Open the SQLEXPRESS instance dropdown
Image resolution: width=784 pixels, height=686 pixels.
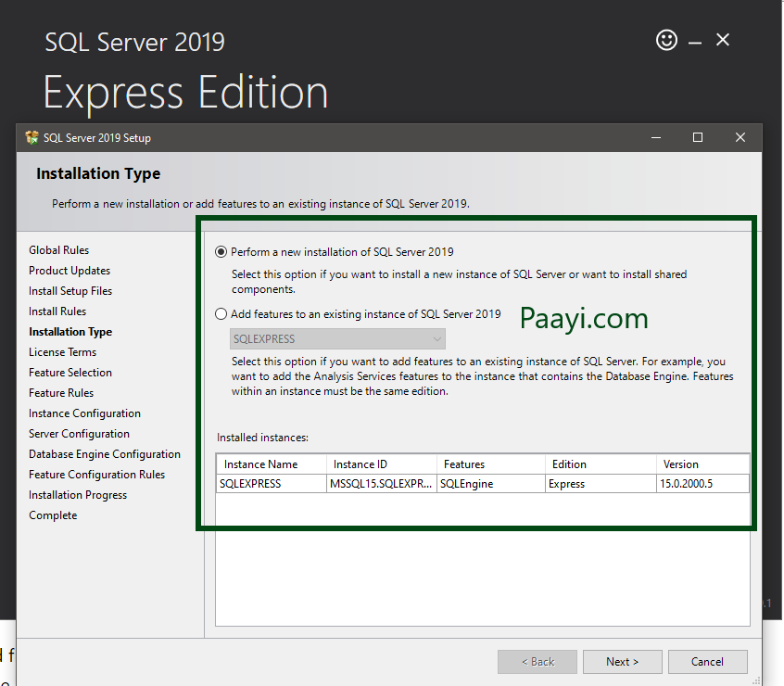(436, 338)
